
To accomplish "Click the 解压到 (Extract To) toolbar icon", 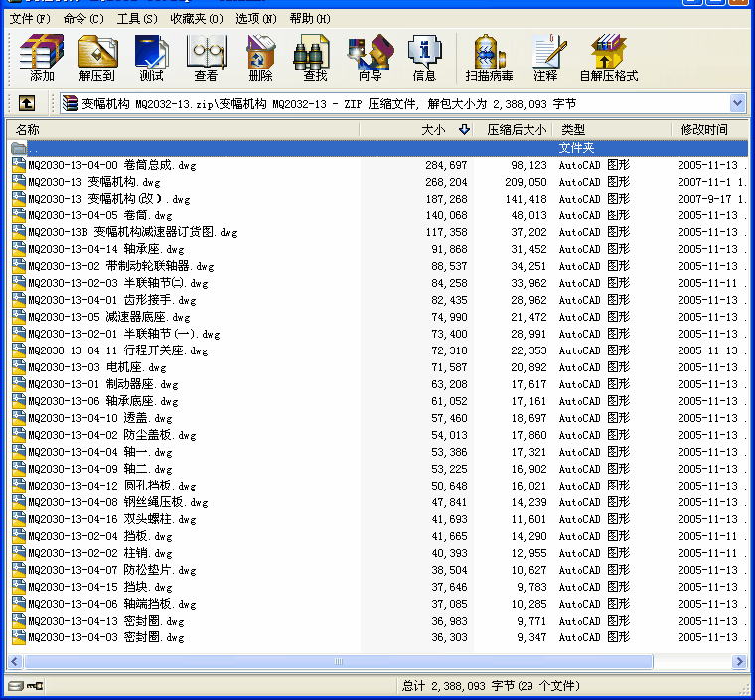I will pos(97,58).
